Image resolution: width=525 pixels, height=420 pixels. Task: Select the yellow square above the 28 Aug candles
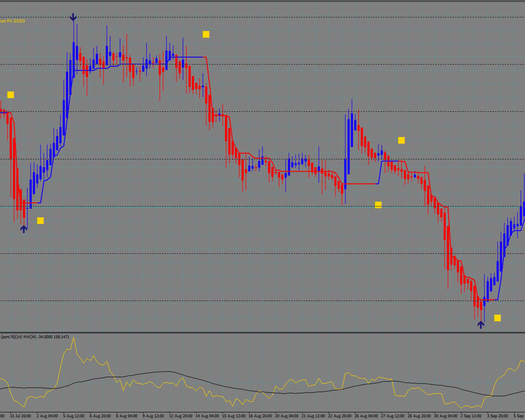(x=401, y=140)
